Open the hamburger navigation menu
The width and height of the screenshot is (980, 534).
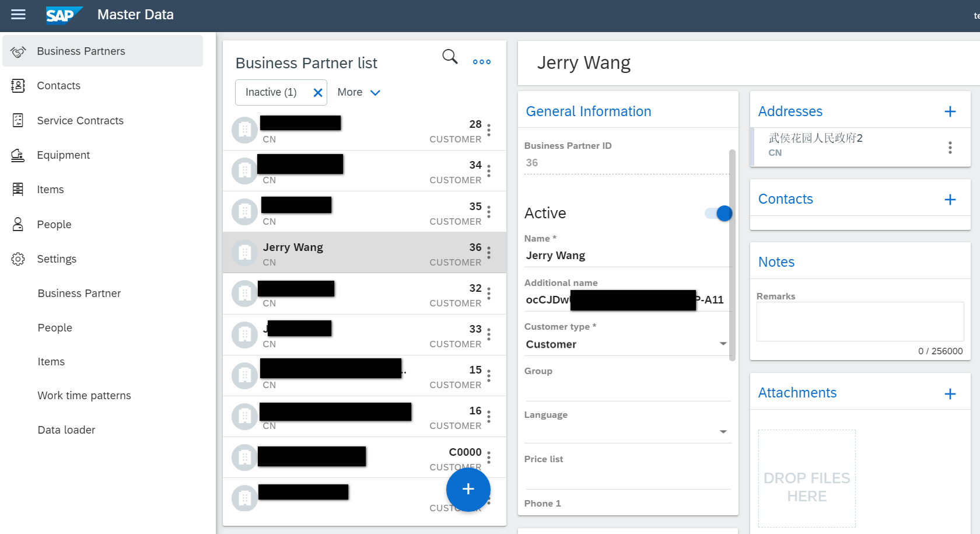pyautogui.click(x=18, y=15)
